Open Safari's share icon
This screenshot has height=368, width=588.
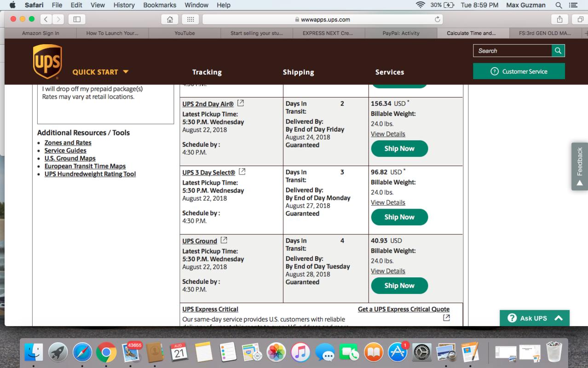tap(559, 19)
